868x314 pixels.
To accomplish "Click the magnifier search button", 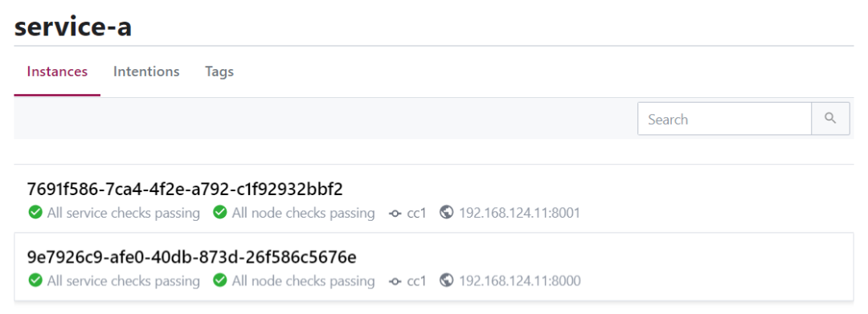I will point(830,118).
